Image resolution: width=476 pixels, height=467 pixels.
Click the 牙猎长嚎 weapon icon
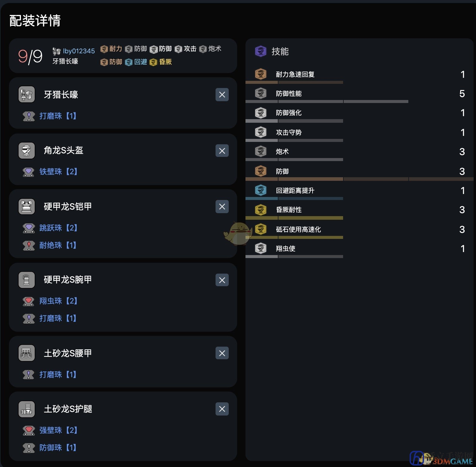click(27, 95)
